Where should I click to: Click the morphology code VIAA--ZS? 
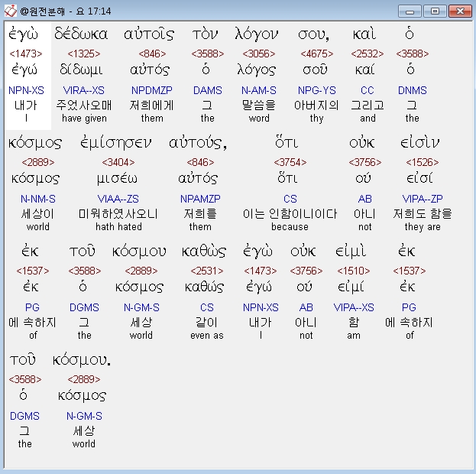[x=118, y=199]
